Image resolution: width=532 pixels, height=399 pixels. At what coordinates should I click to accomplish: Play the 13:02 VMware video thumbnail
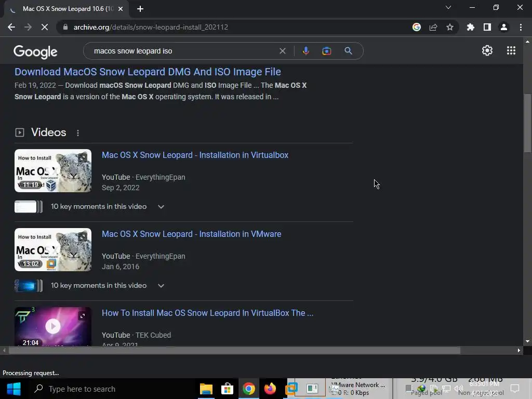click(53, 250)
